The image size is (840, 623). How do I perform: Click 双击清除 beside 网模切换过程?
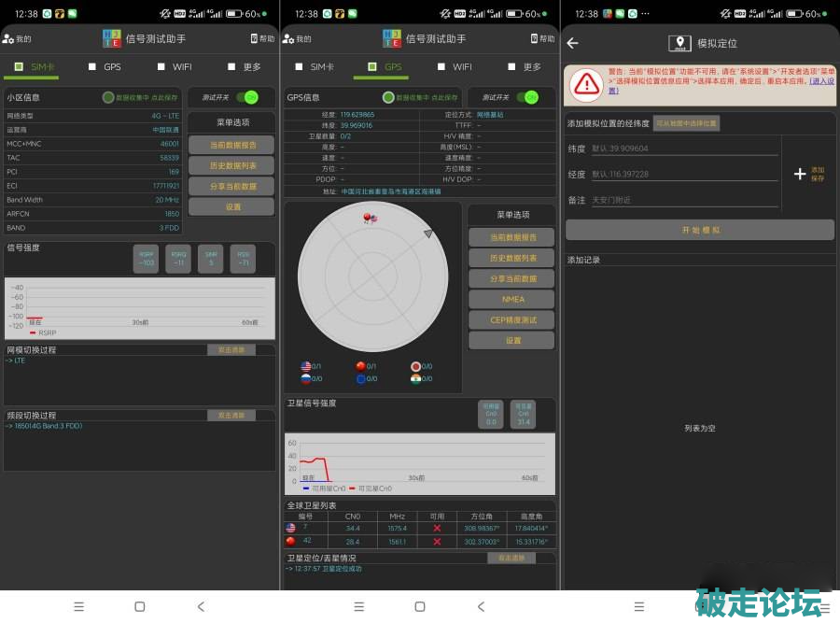click(231, 349)
